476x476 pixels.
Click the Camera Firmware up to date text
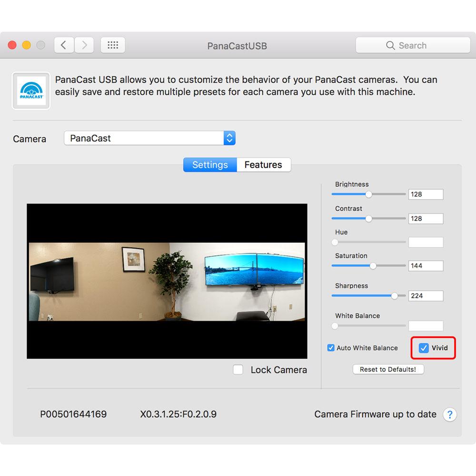(x=374, y=414)
